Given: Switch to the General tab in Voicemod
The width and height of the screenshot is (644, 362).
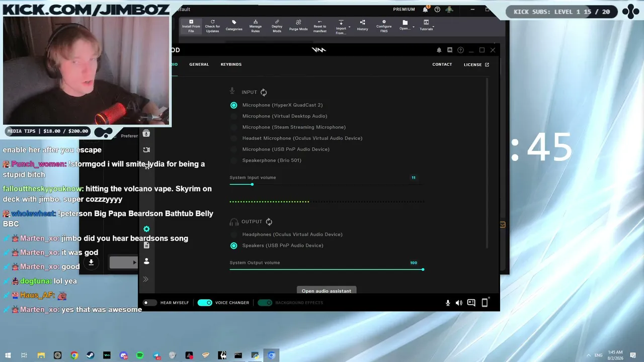Looking at the screenshot, I should 199,64.
